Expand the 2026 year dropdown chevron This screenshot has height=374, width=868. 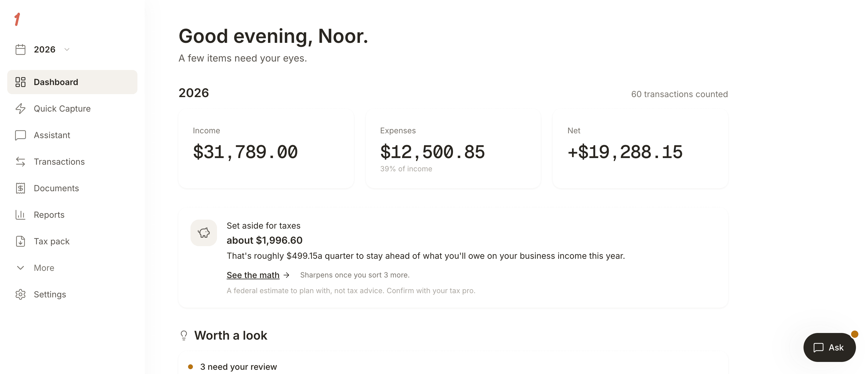(67, 49)
